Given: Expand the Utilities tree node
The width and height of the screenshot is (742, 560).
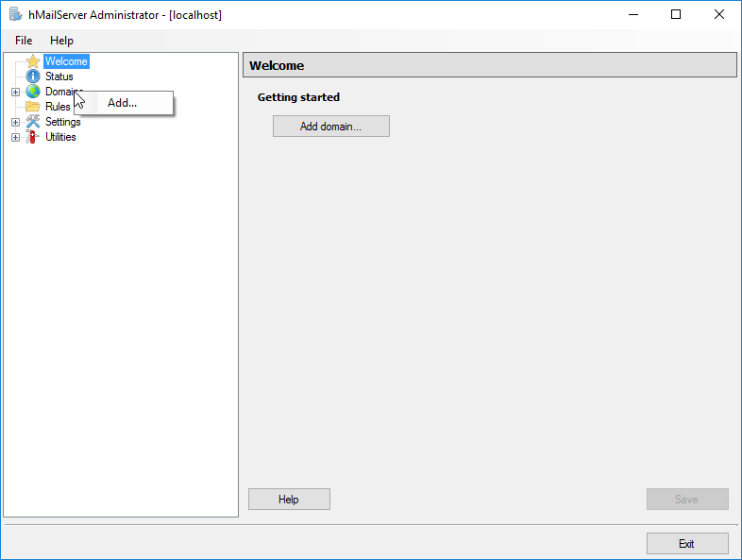Looking at the screenshot, I should point(16,137).
